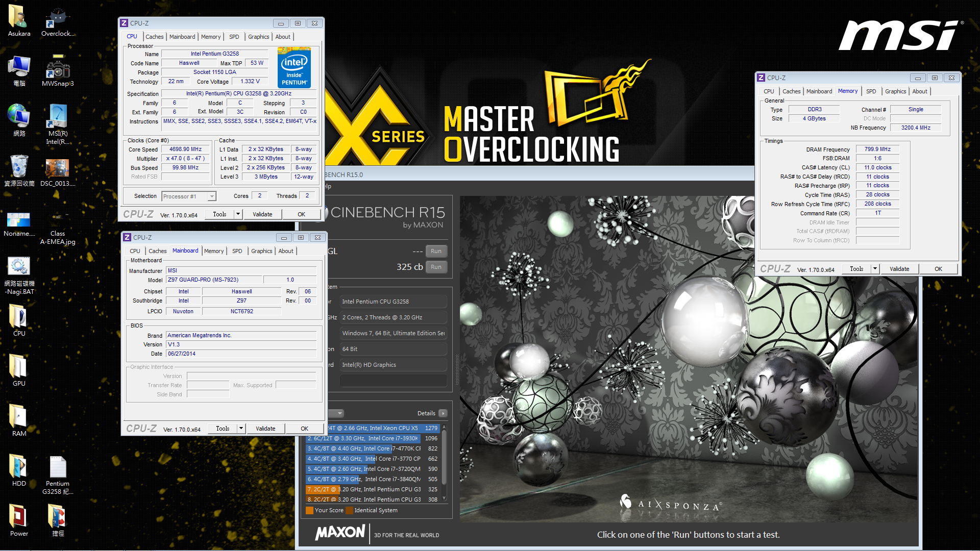980x551 pixels.
Task: Switch to Mainboard tab in top-left CPU-Z
Action: [182, 37]
